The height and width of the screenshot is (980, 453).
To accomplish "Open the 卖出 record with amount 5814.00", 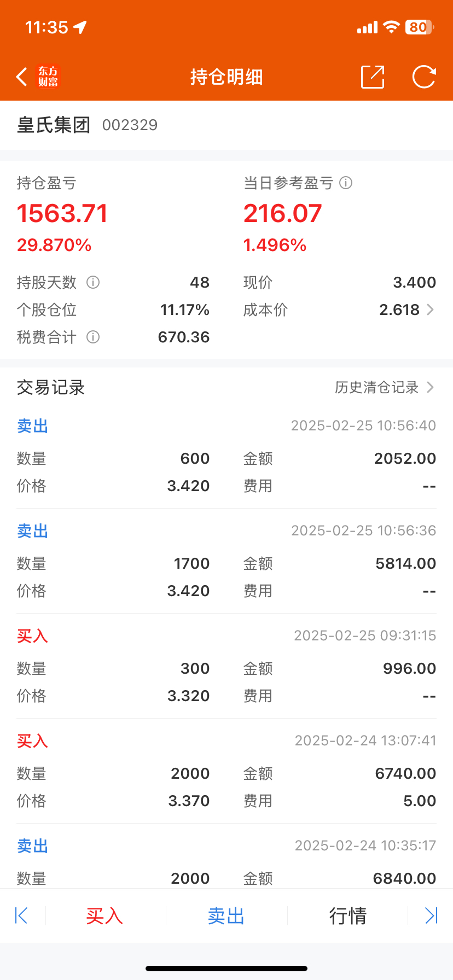I will 226,561.
